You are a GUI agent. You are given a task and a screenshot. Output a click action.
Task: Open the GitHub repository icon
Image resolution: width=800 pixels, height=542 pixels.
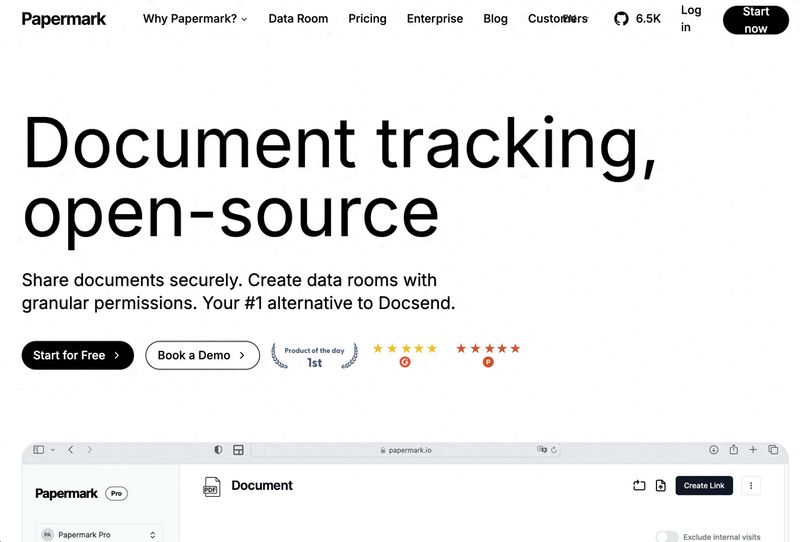pos(621,19)
